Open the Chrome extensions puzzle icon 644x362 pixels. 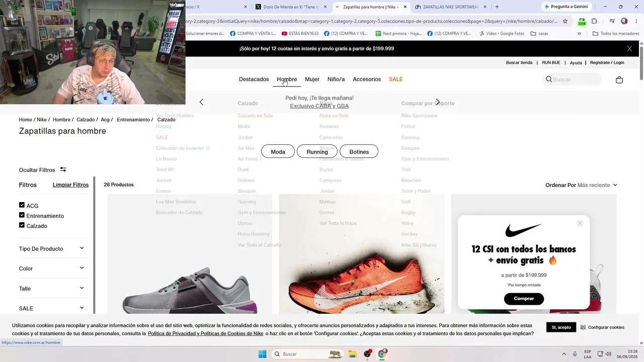point(594,21)
